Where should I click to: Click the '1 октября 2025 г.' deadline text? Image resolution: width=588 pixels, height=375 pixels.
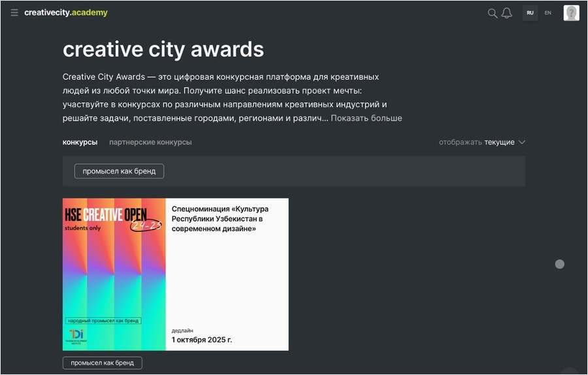point(202,340)
